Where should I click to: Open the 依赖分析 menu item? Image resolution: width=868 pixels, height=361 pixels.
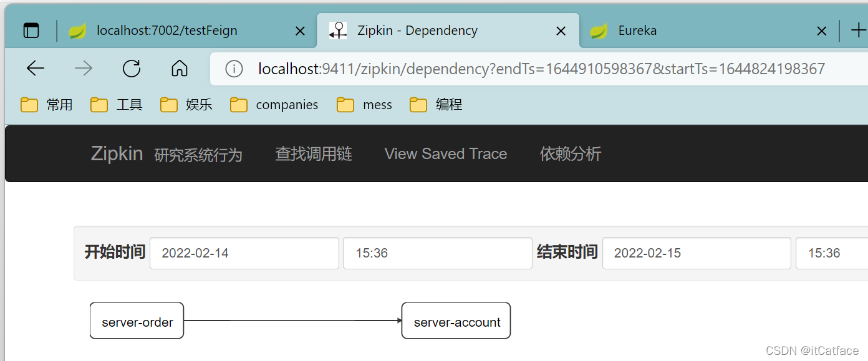click(x=571, y=154)
